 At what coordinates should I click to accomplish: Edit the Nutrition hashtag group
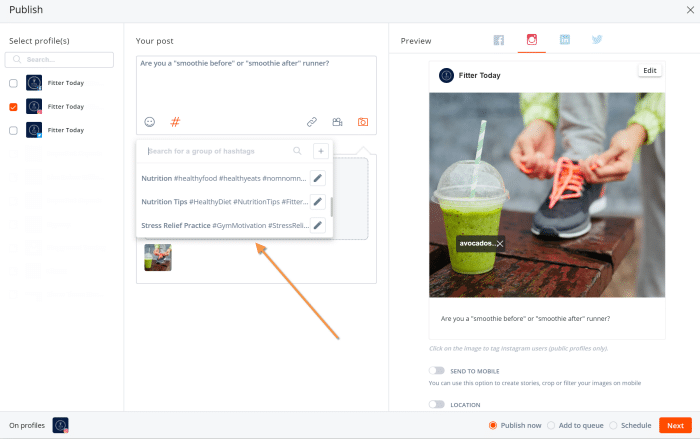pos(317,178)
